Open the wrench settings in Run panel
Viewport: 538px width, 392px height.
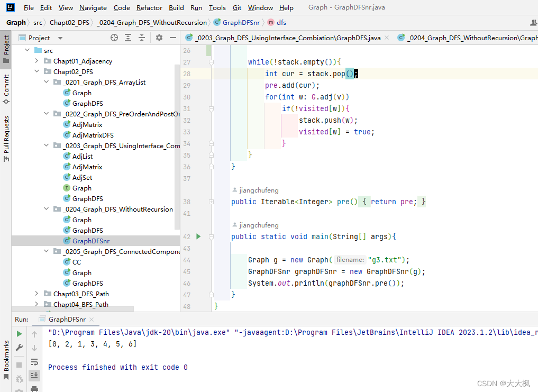pyautogui.click(x=19, y=348)
